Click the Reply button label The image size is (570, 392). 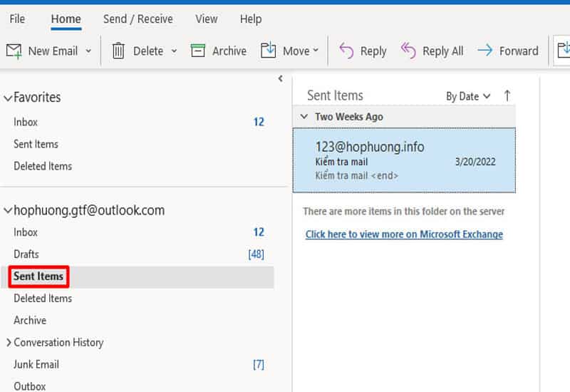coord(373,51)
